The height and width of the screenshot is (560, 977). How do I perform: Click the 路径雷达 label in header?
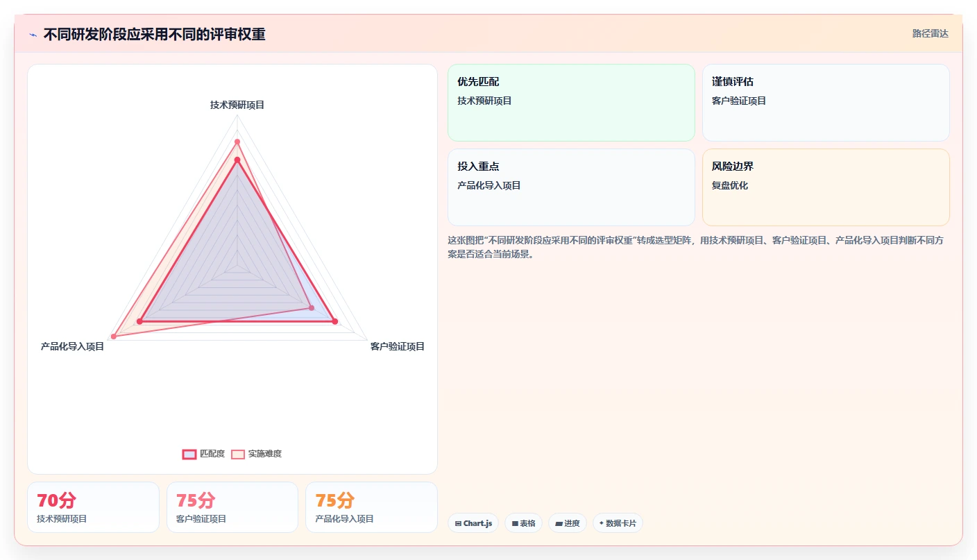click(930, 33)
